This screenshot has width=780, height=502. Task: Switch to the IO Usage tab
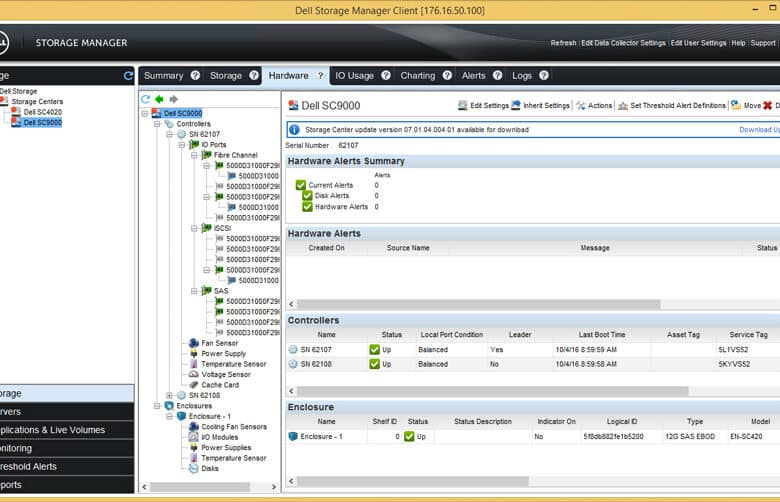354,76
